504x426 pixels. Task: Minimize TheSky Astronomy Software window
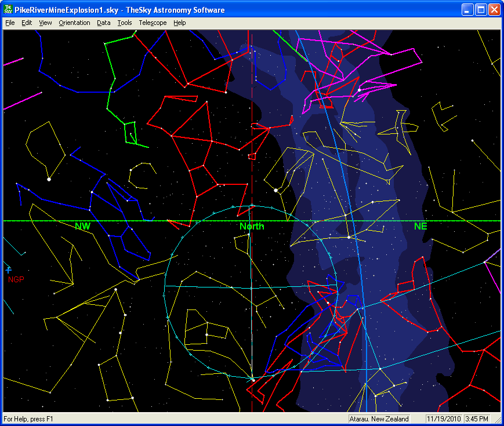(x=467, y=10)
